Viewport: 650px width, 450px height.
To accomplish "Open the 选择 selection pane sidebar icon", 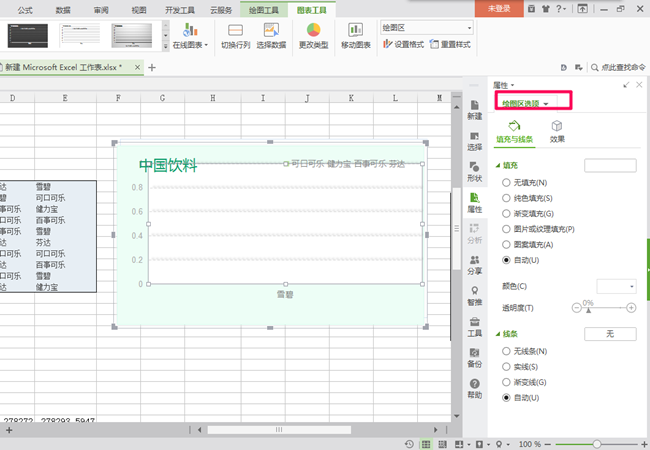I will [475, 141].
